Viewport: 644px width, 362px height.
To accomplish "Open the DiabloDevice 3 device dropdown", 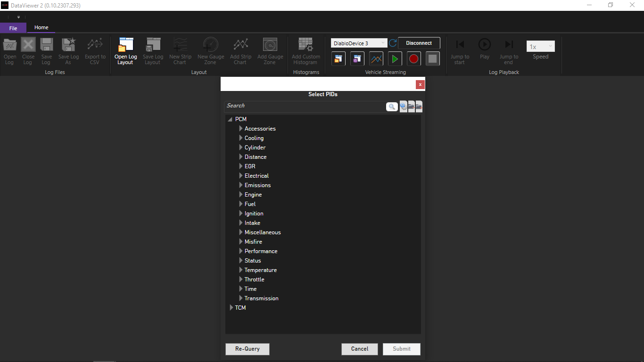I will pyautogui.click(x=359, y=43).
